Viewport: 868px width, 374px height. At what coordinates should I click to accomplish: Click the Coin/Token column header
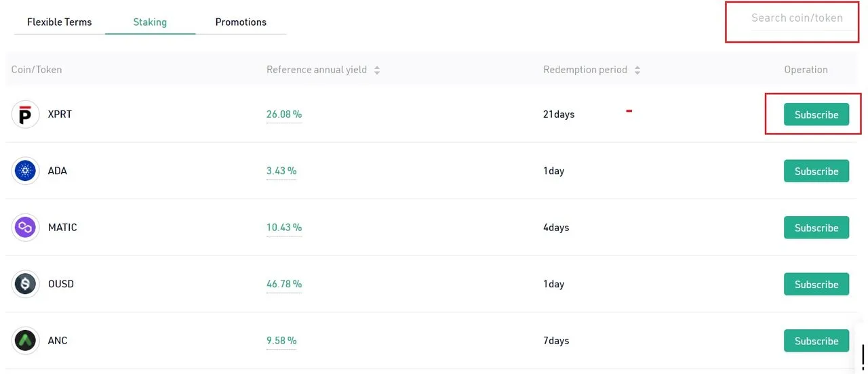(x=37, y=70)
